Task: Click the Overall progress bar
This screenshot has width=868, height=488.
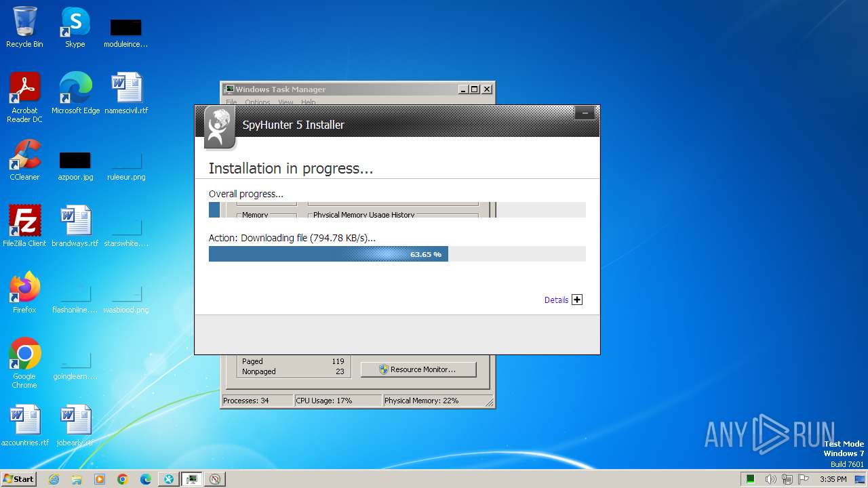Action: pyautogui.click(x=397, y=209)
